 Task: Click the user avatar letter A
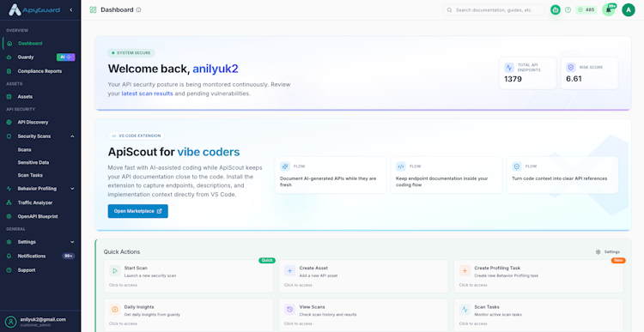tap(628, 9)
